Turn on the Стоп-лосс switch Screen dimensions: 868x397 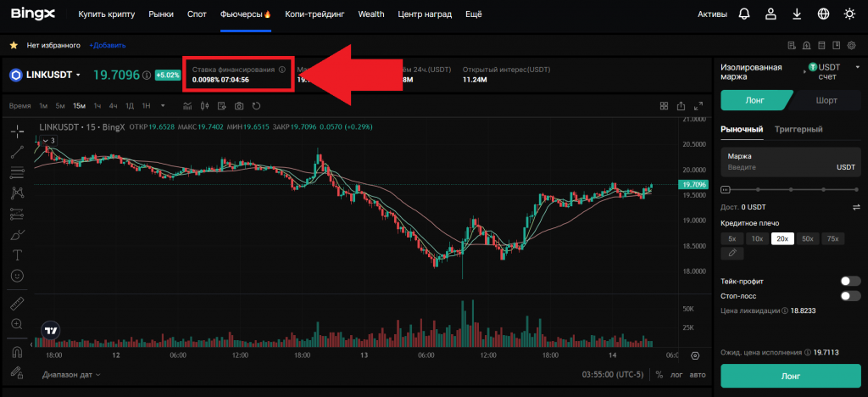click(849, 295)
